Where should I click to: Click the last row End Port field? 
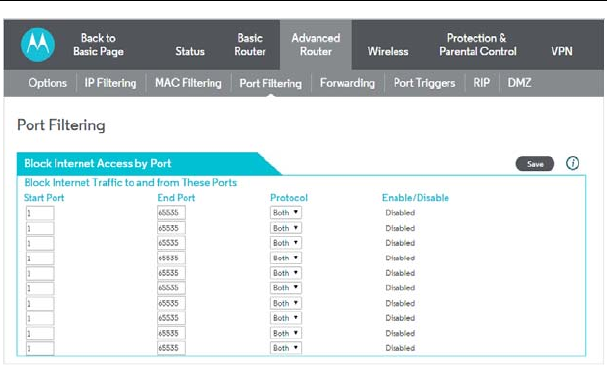point(171,348)
